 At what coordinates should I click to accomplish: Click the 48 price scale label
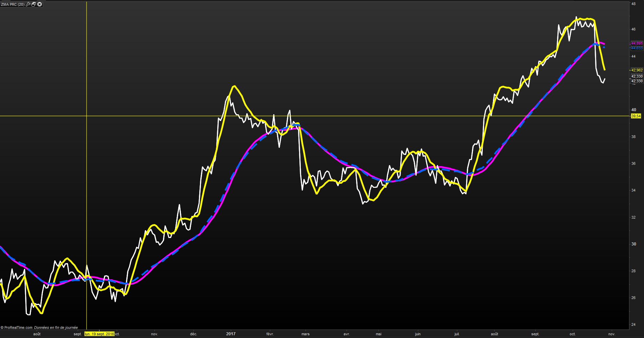tap(633, 4)
